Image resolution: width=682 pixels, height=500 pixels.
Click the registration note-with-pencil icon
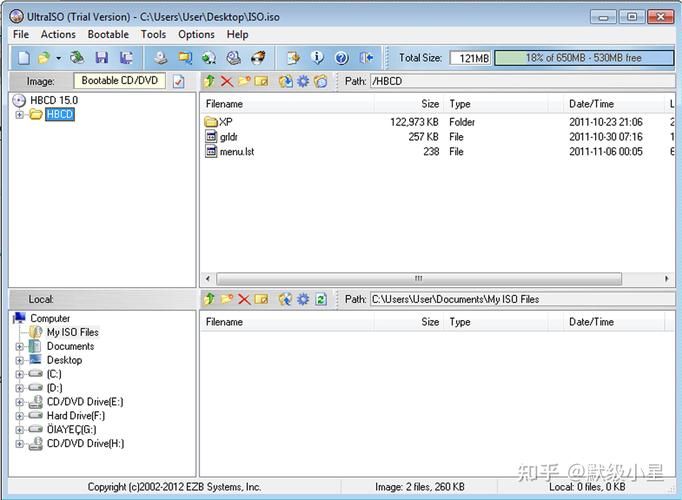(294, 57)
